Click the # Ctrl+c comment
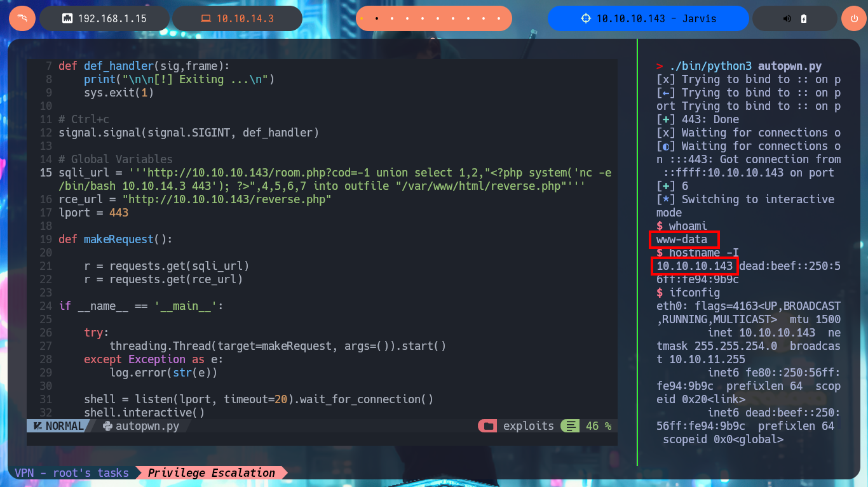Viewport: 868px width, 487px height. 84,119
